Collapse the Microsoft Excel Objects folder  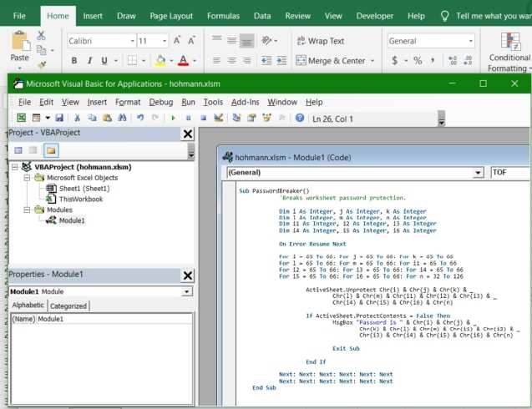point(27,178)
